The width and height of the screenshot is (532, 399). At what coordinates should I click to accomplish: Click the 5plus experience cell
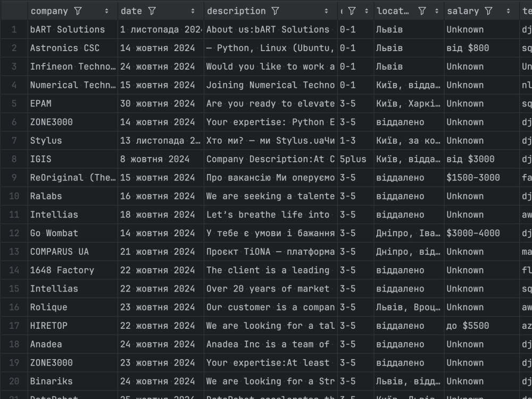click(355, 159)
